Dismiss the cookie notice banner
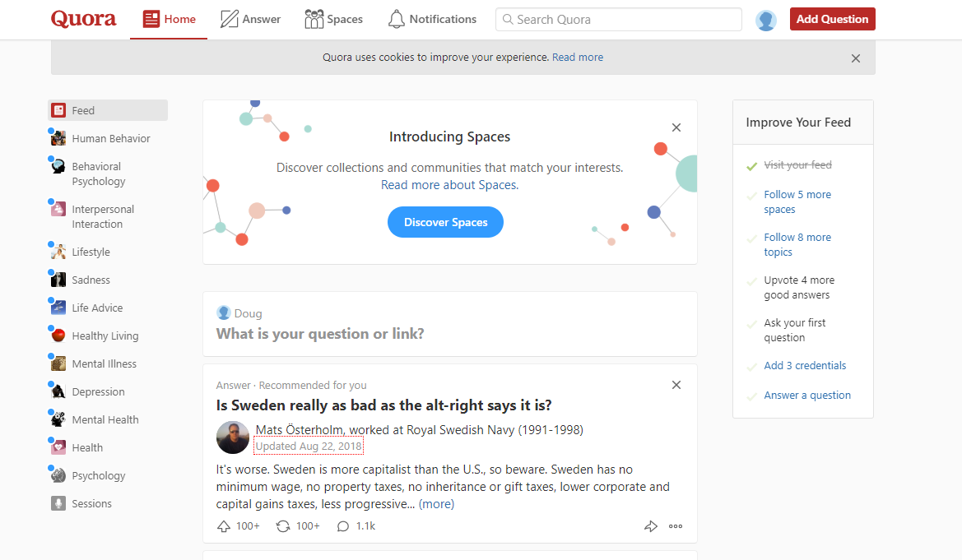 [855, 58]
